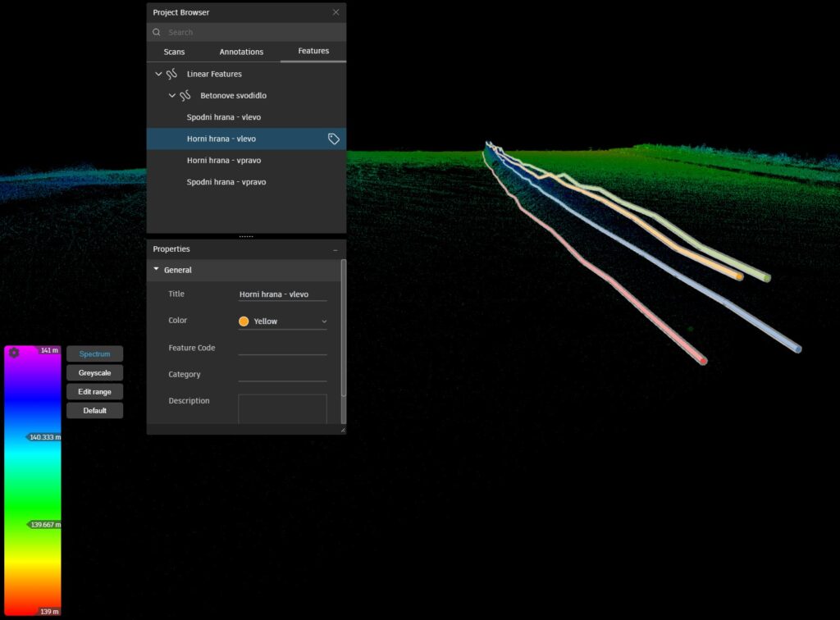840x620 pixels.
Task: Minimize the Properties panel
Action: [x=335, y=249]
